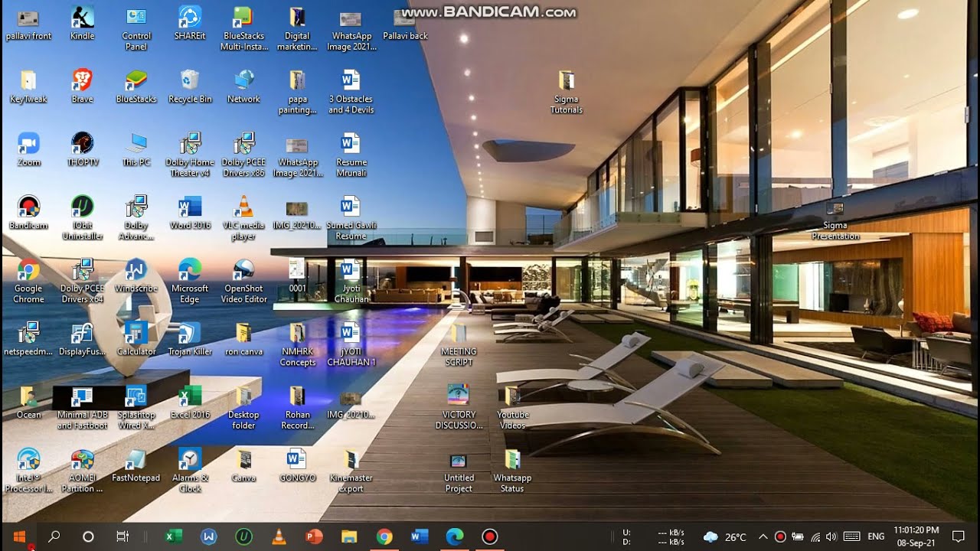Open the KeyTweak desktop shortcut

pyautogui.click(x=28, y=86)
